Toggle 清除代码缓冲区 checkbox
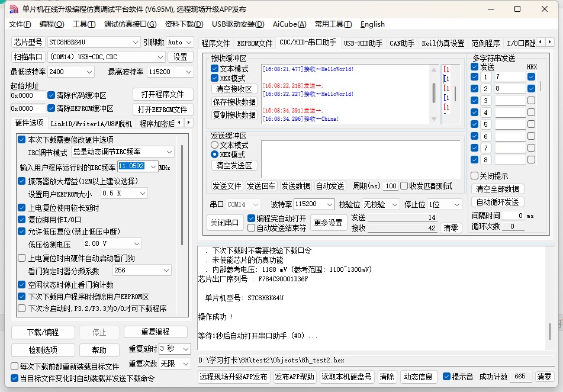Viewport: 563px width, 392px height. [x=51, y=95]
